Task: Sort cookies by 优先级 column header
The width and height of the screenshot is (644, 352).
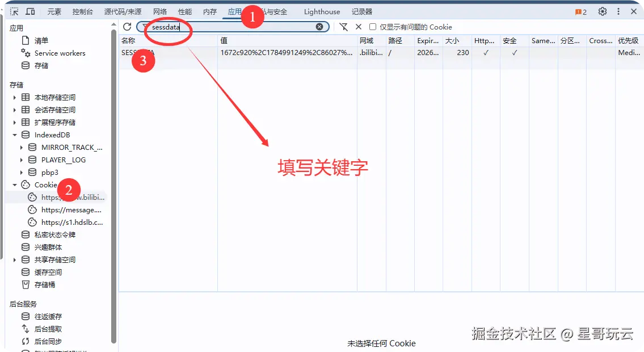Action: 629,41
